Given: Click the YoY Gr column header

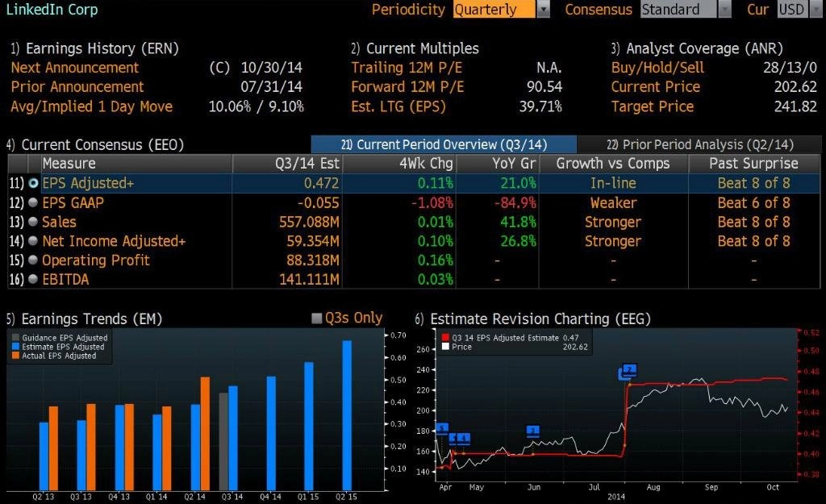Looking at the screenshot, I should (498, 164).
